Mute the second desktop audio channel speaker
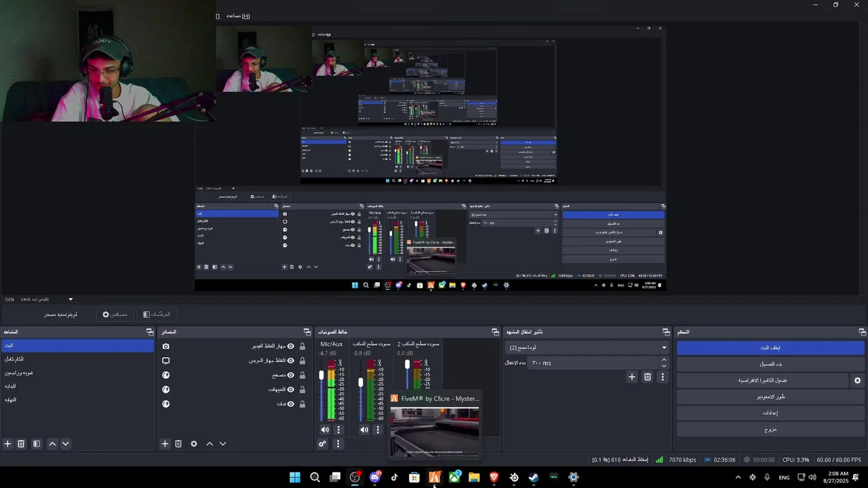 364,430
